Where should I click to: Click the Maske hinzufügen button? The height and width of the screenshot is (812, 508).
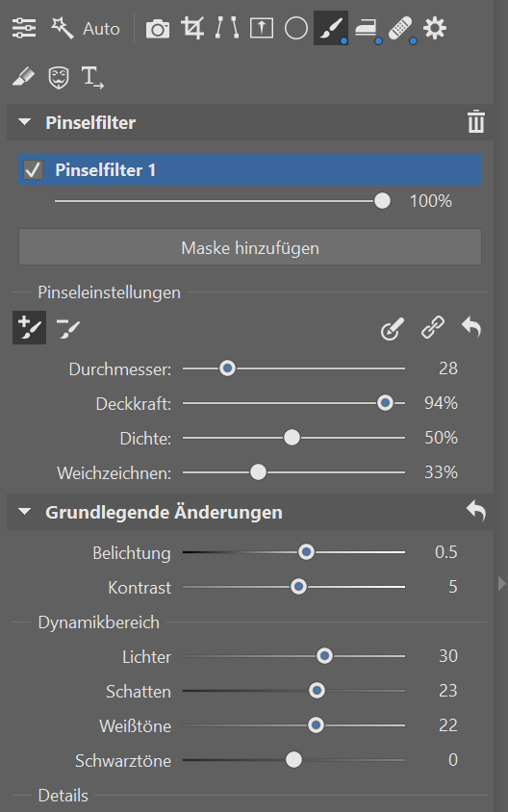click(250, 247)
